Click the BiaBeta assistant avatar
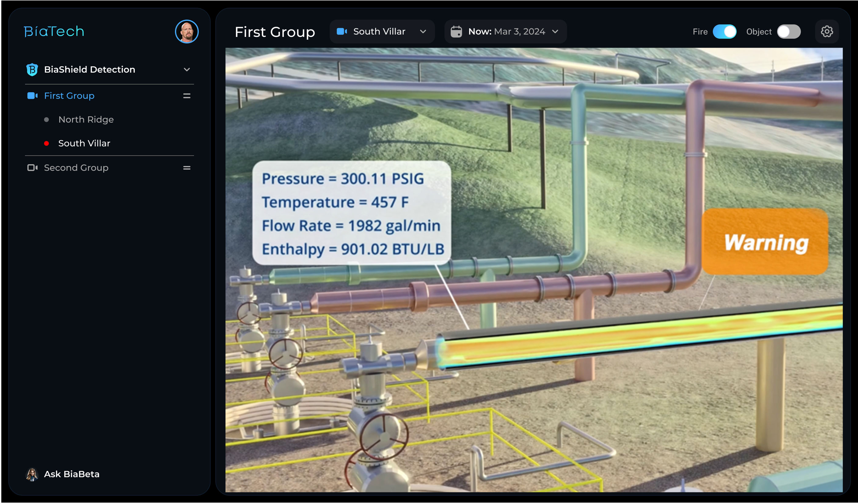Viewport: 858px width, 504px height. [x=32, y=475]
